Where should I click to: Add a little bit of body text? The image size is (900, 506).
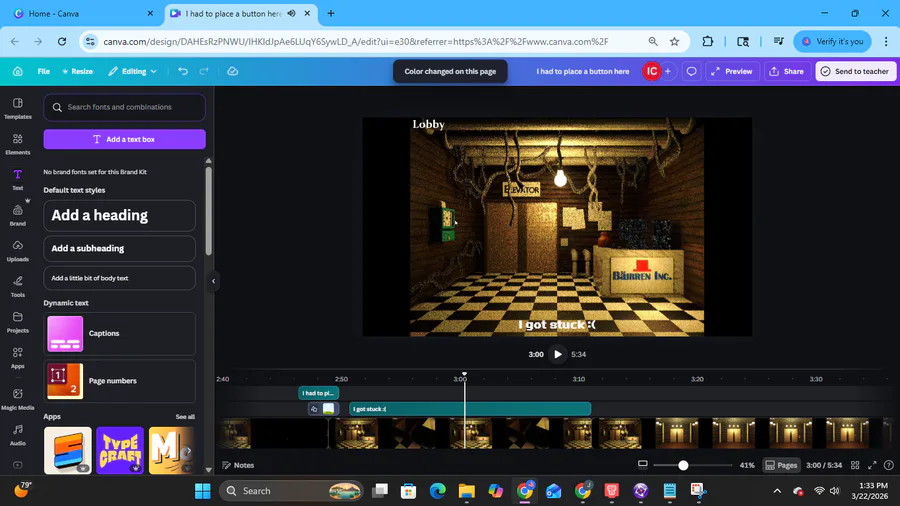click(119, 278)
